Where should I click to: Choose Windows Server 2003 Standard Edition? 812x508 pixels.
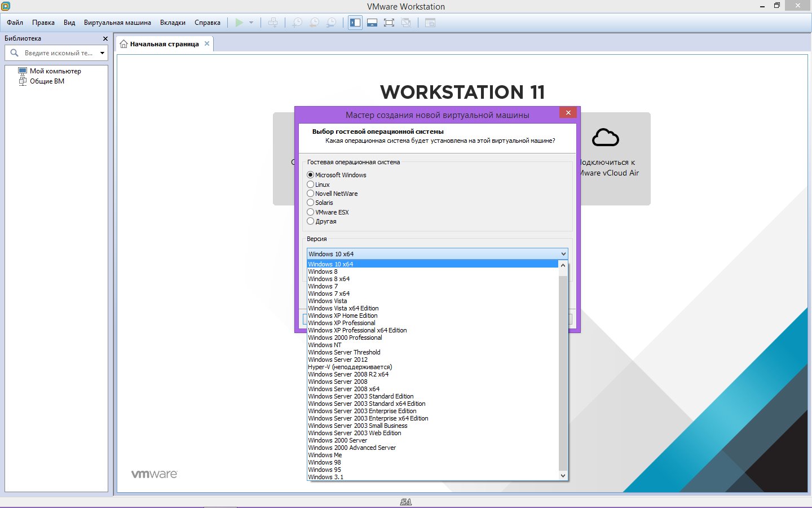pyautogui.click(x=433, y=396)
